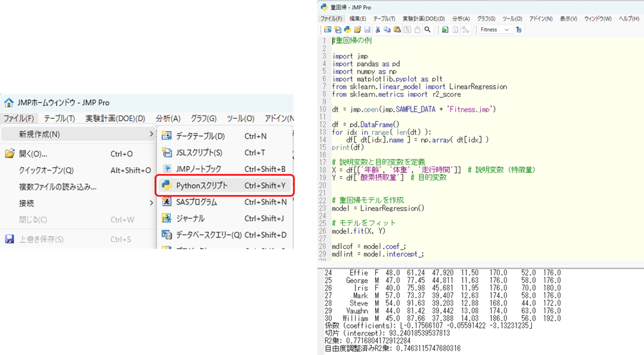The image size is (644, 355).
Task: Click the Run Script green arrow icon
Action: click(x=445, y=30)
